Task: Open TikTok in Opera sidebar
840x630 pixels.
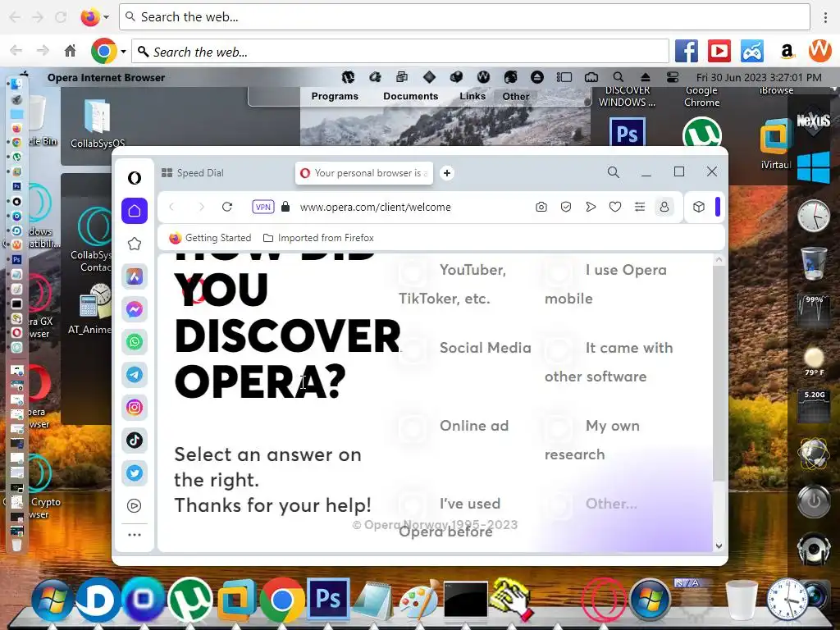Action: 135,440
